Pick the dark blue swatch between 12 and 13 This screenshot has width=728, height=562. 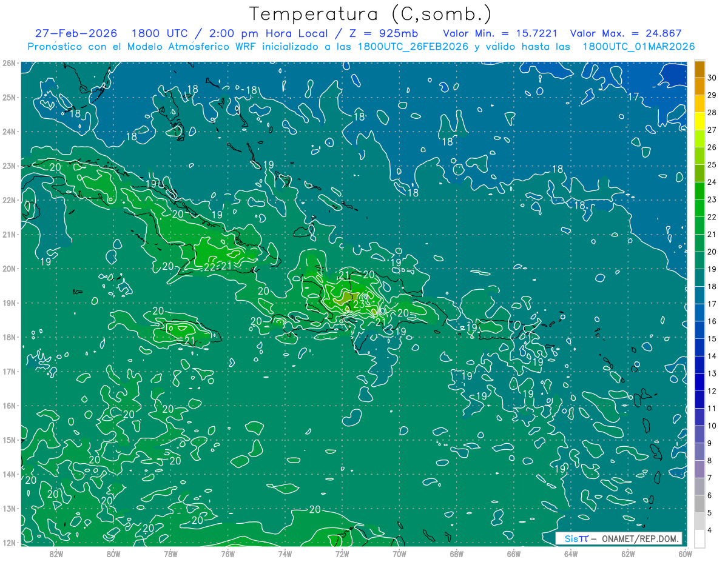(699, 382)
